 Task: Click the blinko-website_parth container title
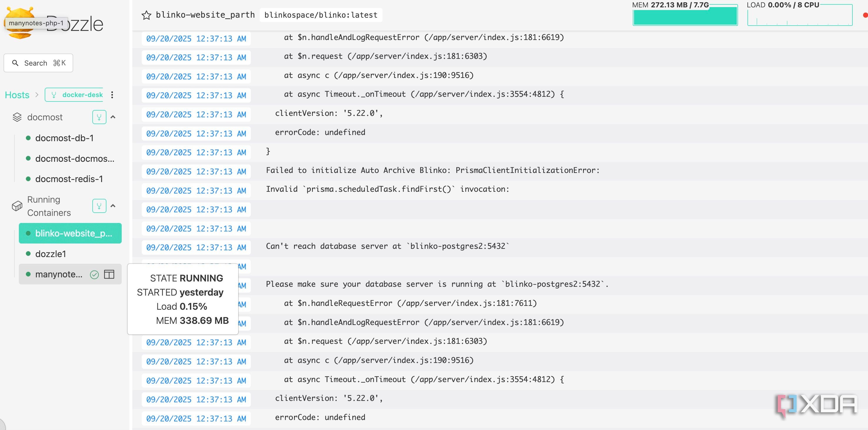(x=205, y=15)
